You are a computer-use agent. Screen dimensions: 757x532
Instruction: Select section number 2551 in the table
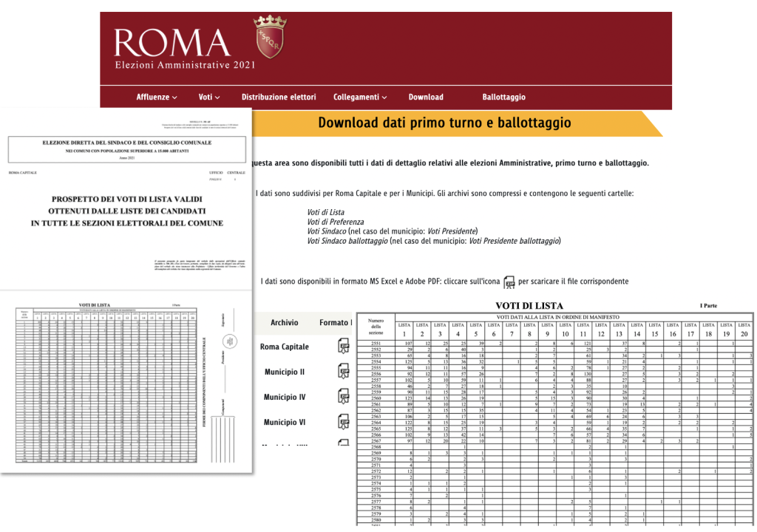[376, 344]
